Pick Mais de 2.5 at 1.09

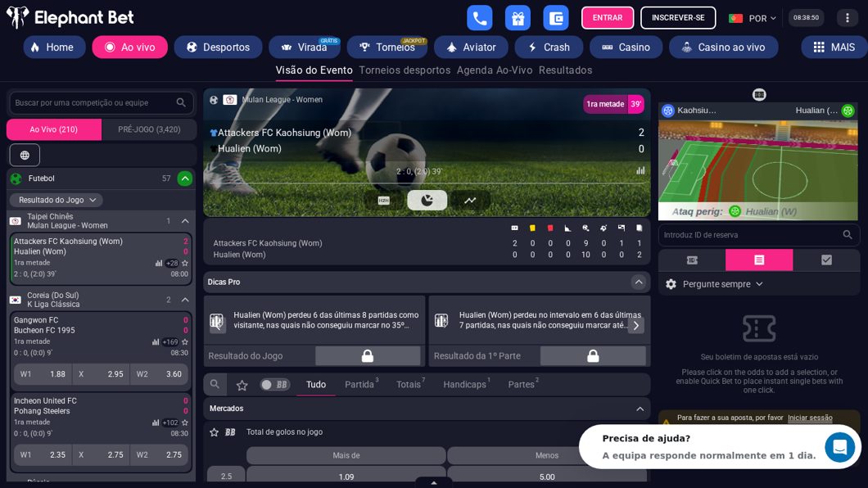[x=346, y=477]
